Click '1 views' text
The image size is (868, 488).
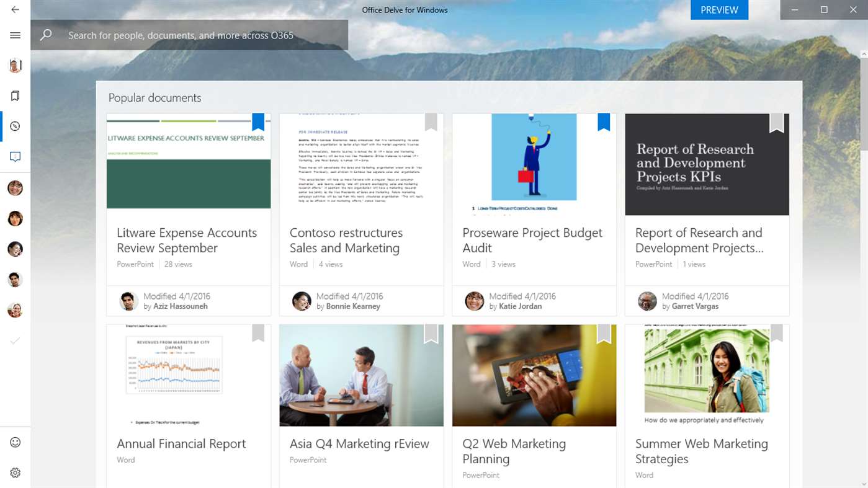point(694,264)
